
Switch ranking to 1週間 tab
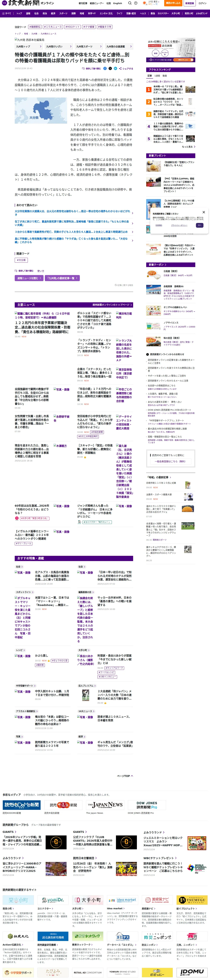[x=157, y=76]
